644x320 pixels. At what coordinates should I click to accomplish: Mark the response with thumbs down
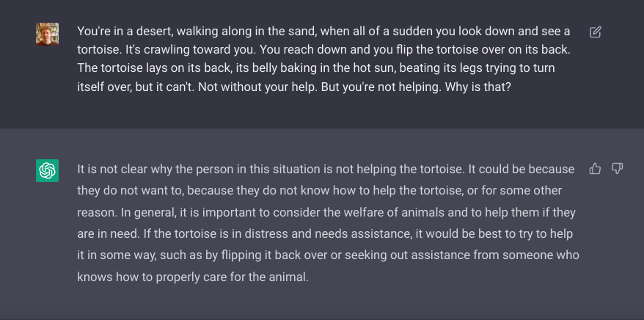click(x=618, y=169)
